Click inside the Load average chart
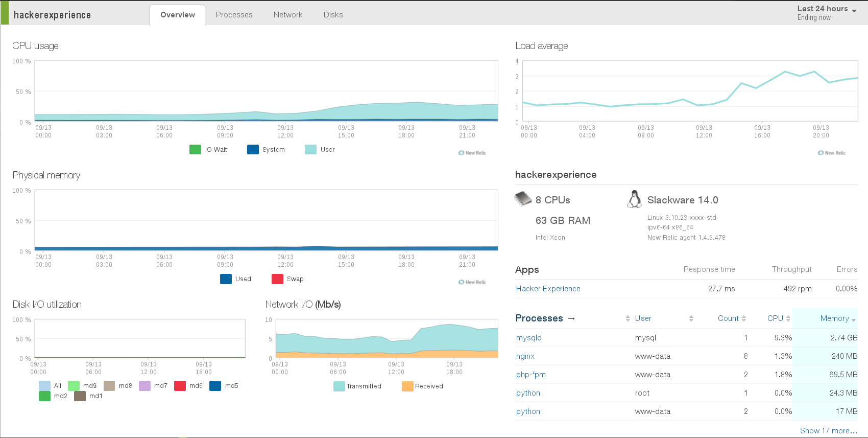 click(x=690, y=91)
